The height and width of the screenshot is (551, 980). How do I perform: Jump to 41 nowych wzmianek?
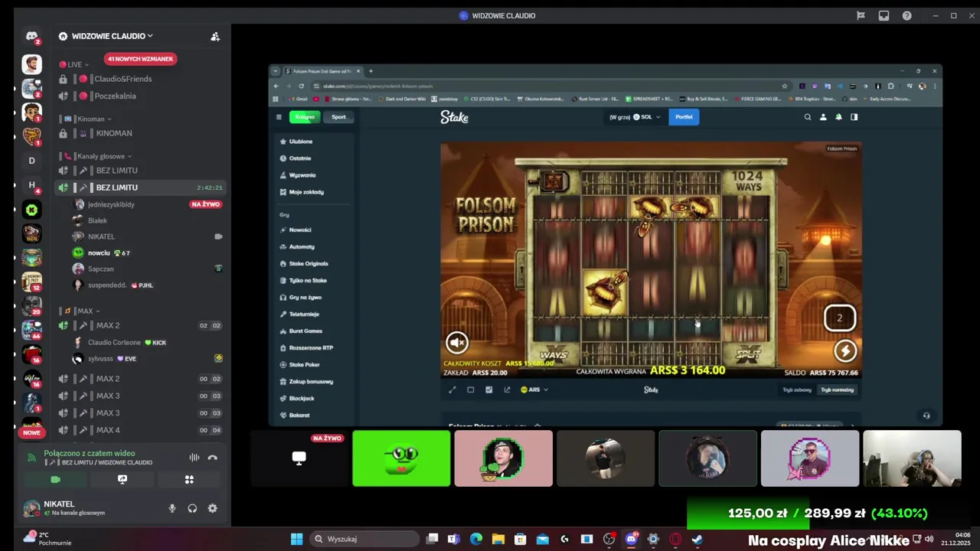140,59
